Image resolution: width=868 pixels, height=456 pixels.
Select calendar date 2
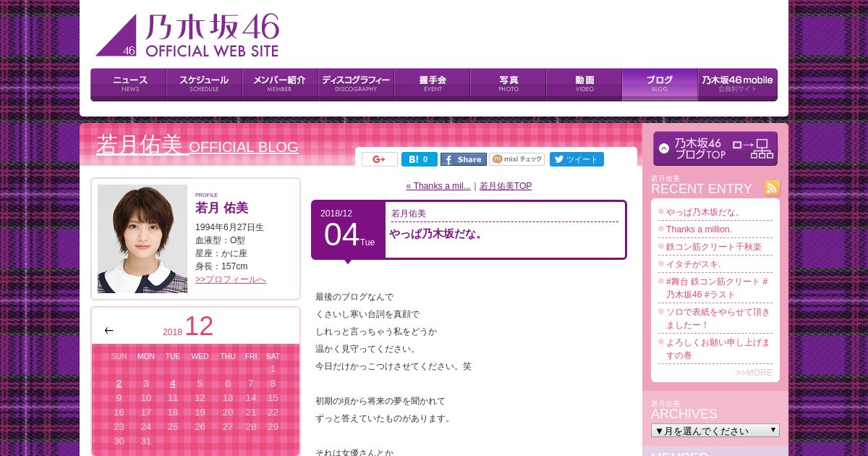119,384
